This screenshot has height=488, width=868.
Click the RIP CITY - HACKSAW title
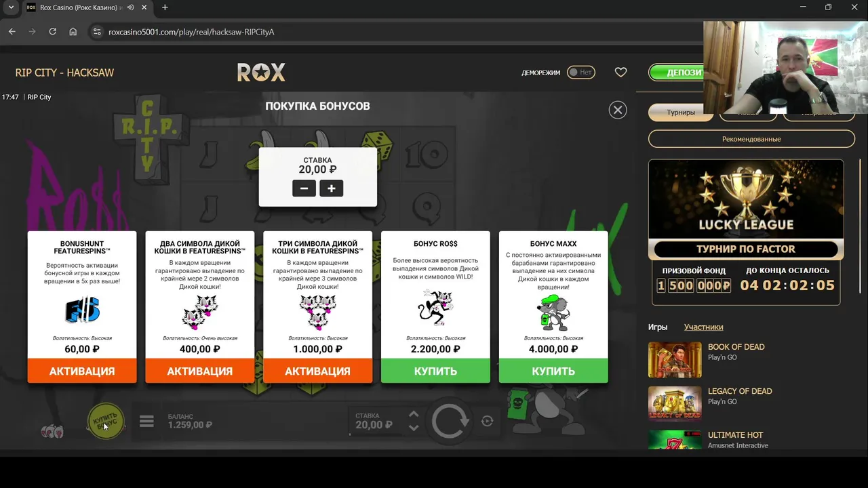coord(64,73)
